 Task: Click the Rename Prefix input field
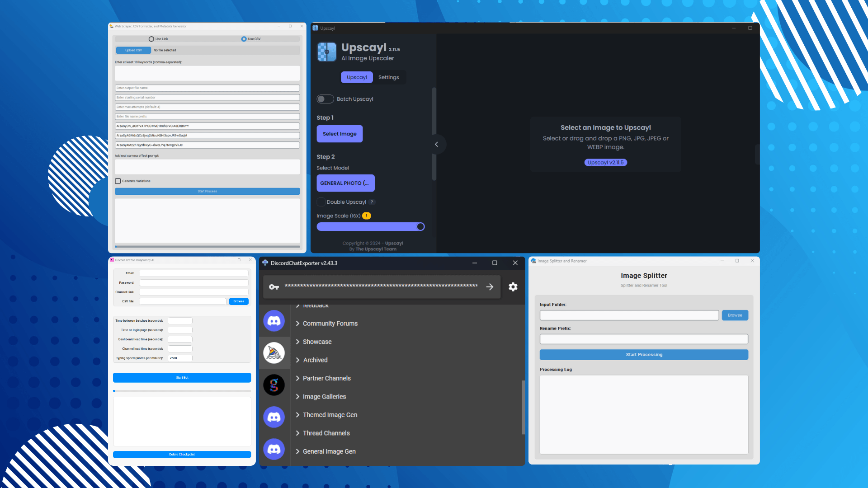(x=644, y=339)
